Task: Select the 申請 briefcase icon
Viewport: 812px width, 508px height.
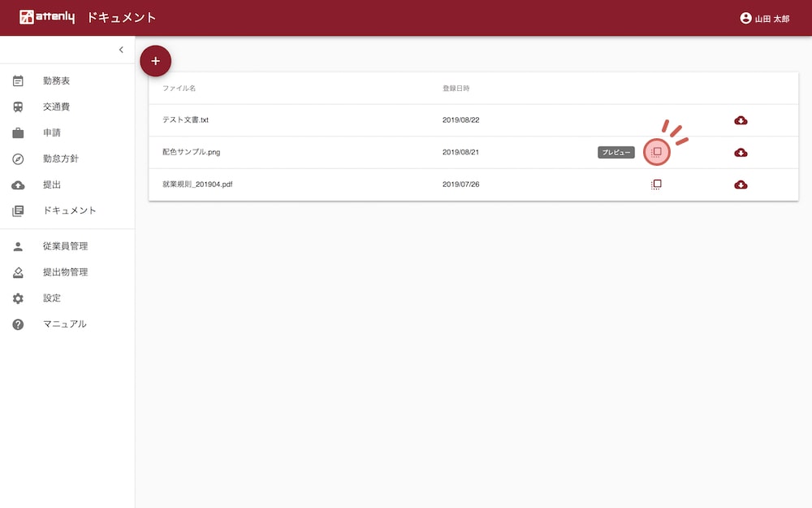Action: click(x=18, y=132)
